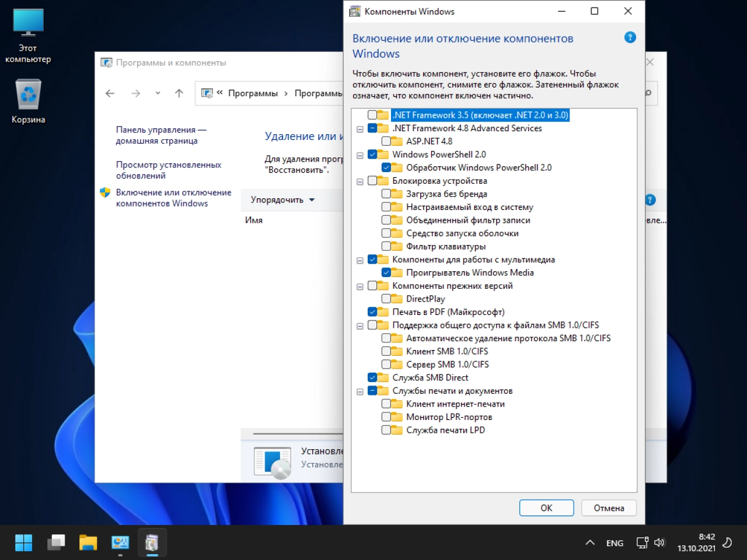Select Настраиваемый вход в систему row text
The image size is (747, 560).
coord(470,207)
